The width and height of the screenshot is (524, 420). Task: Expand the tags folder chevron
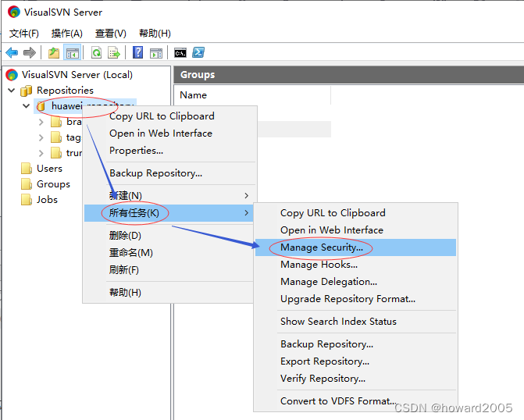pos(41,137)
